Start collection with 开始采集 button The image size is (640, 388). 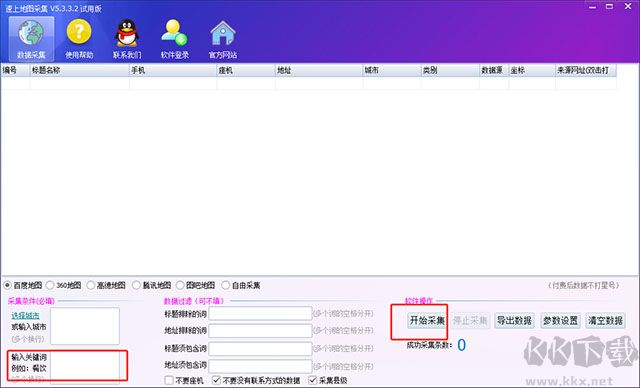427,321
